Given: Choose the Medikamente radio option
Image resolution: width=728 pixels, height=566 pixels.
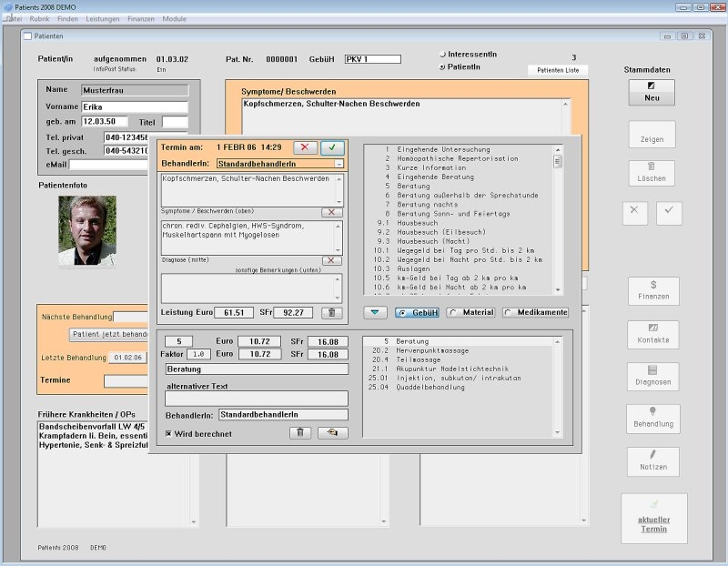Looking at the screenshot, I should (508, 313).
